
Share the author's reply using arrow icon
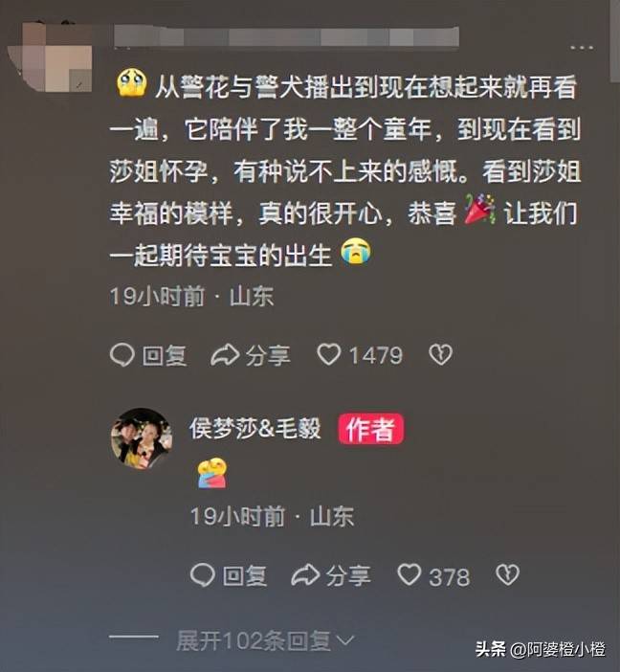click(305, 574)
